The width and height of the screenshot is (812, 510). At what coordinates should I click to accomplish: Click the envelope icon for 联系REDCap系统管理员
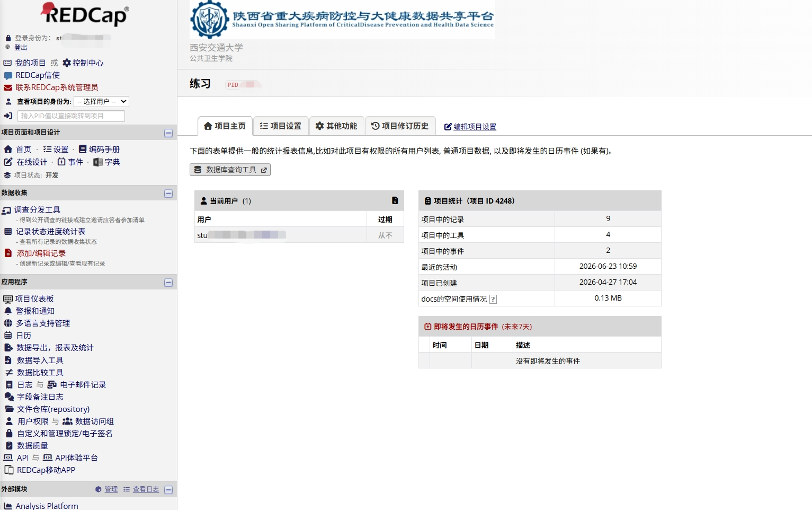click(8, 87)
